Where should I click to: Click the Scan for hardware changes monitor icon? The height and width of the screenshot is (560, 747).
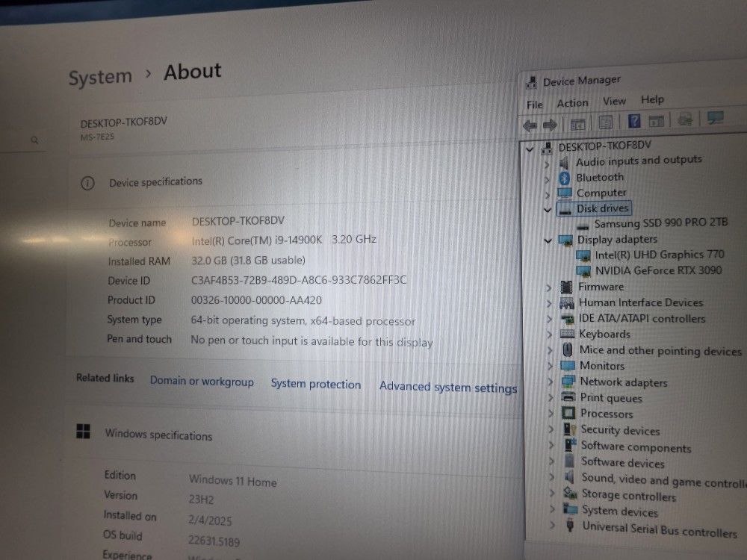716,118
